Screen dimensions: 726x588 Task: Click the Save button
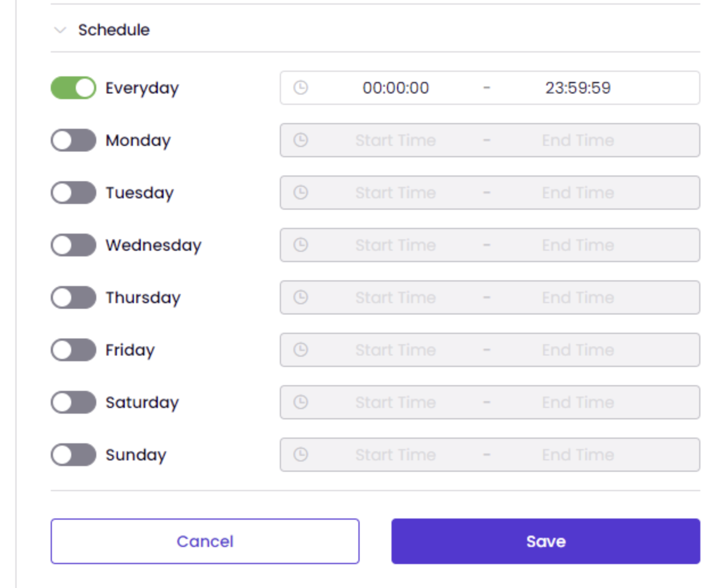pyautogui.click(x=545, y=541)
